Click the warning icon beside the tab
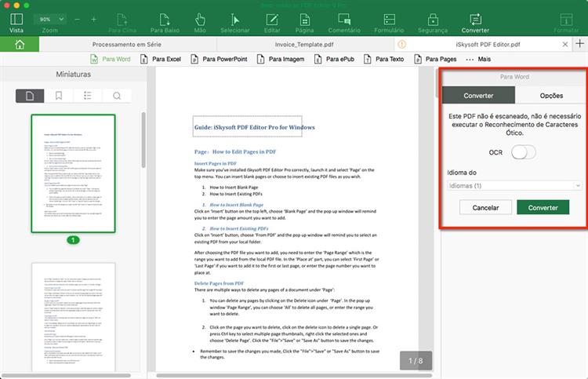The height and width of the screenshot is (379, 588). coord(401,44)
